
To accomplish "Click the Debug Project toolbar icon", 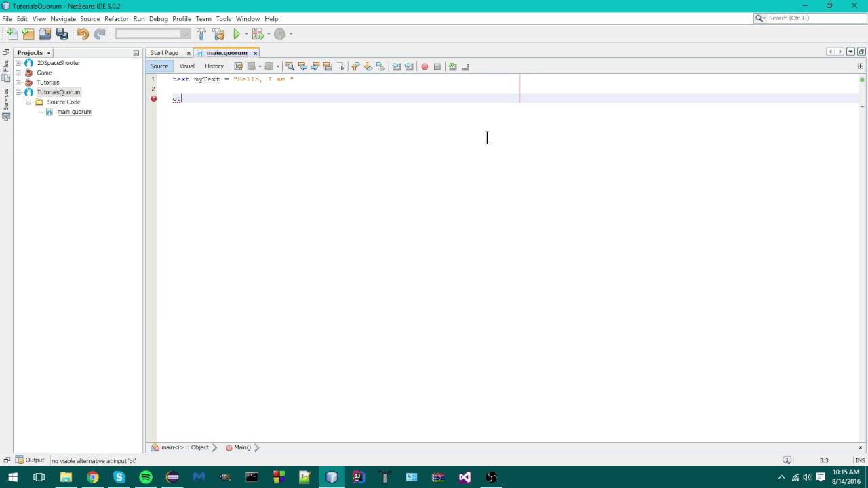I will pyautogui.click(x=258, y=34).
